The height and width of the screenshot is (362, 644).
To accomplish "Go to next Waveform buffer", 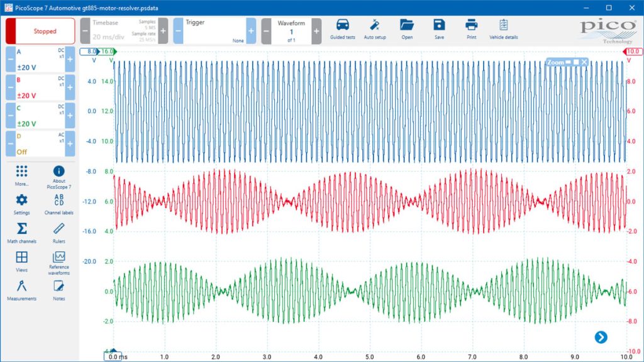I will tap(316, 31).
